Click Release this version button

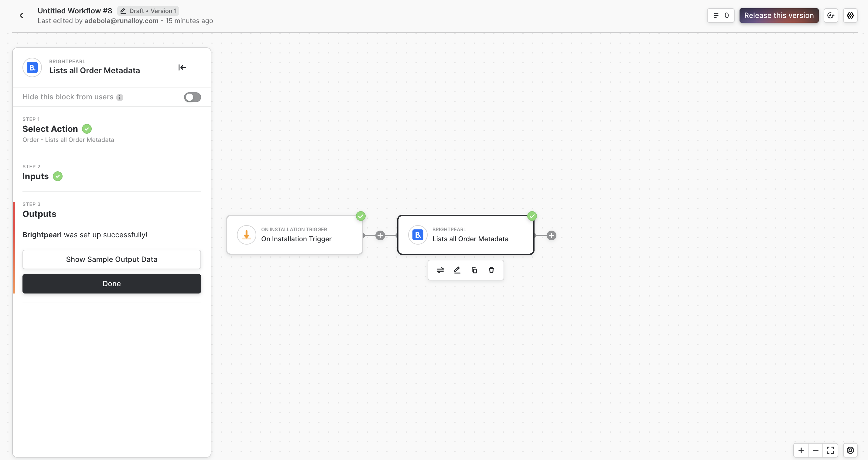point(779,15)
